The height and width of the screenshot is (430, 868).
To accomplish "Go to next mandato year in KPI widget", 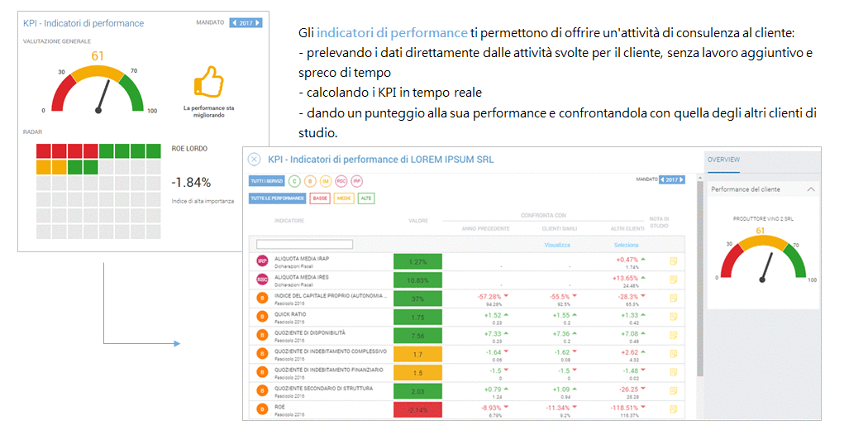I will pos(258,22).
